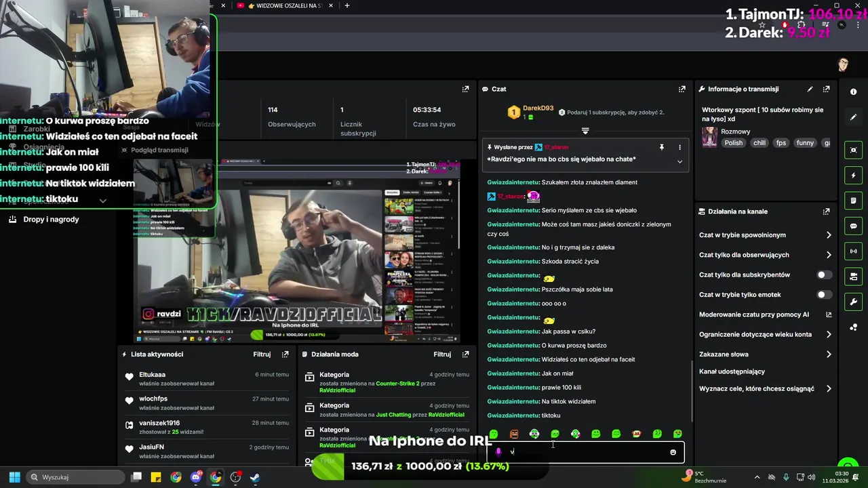Click the stream preview video

[x=297, y=251]
